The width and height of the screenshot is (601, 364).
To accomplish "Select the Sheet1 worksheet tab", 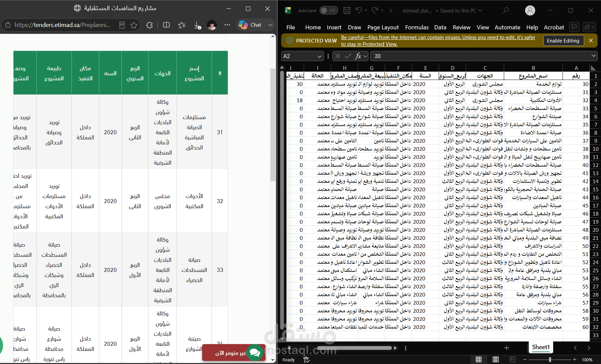I will 541,347.
